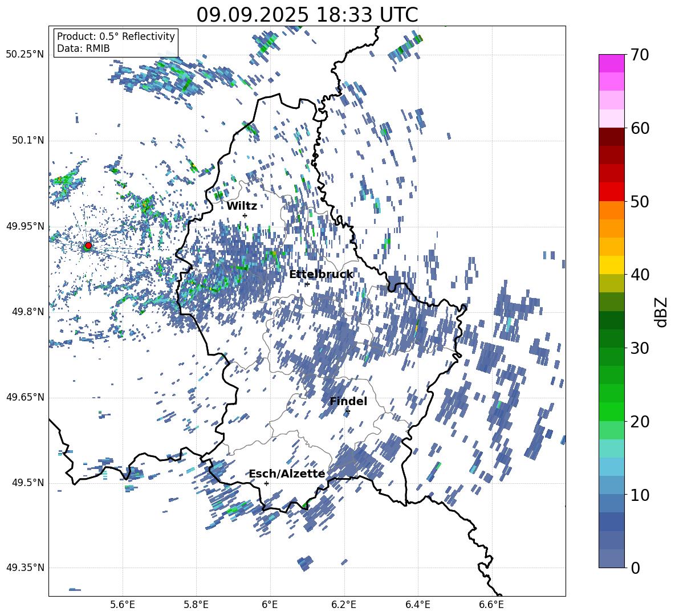Click the 49.5°N latitude tick label
The width and height of the screenshot is (675, 616).
pyautogui.click(x=27, y=483)
